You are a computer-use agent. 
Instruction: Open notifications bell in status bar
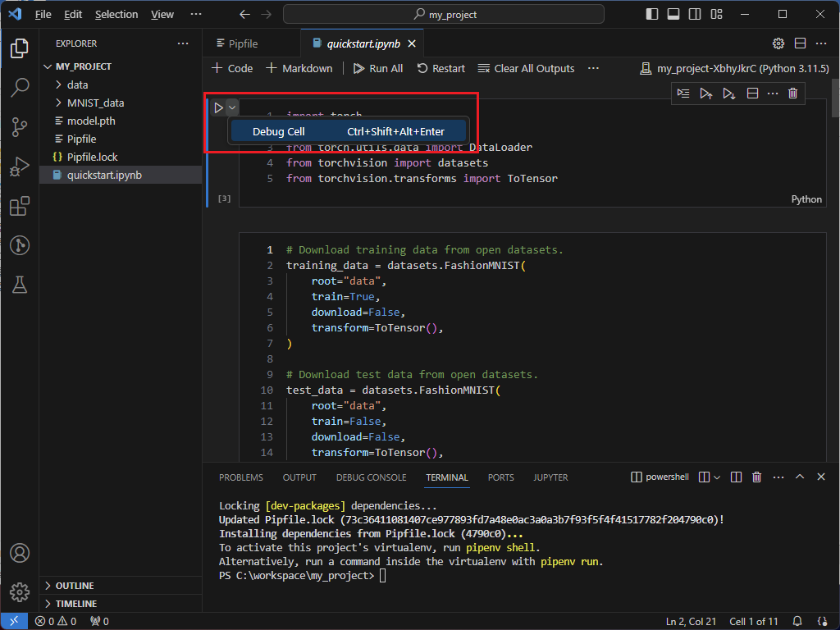pos(797,621)
